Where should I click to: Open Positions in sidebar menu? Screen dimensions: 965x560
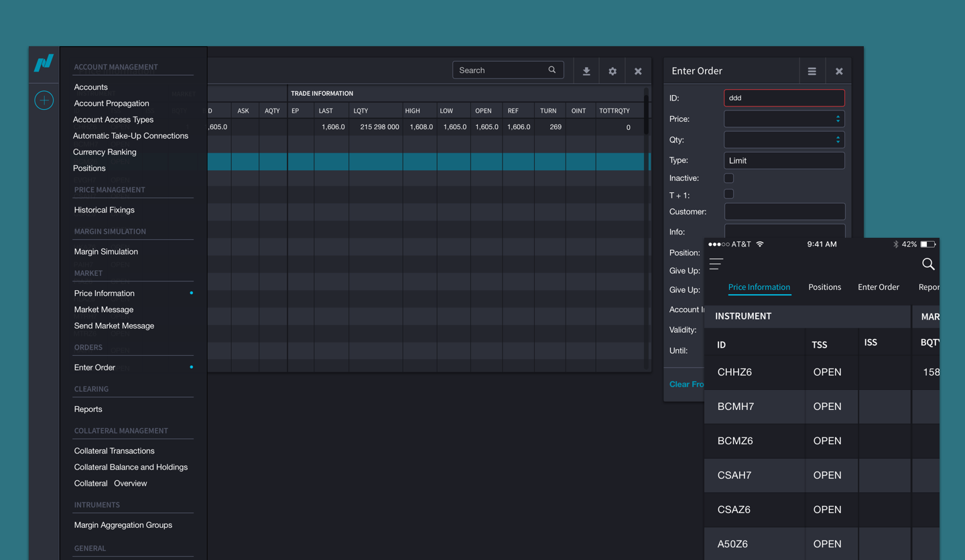tap(89, 168)
